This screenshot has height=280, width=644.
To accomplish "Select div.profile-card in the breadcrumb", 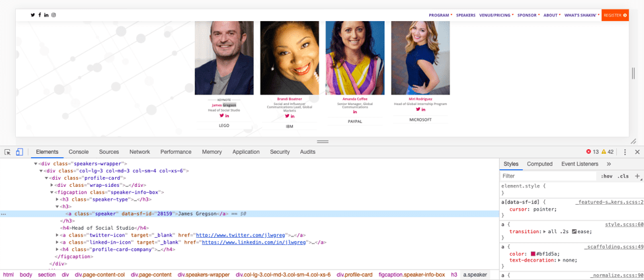I will (354, 275).
